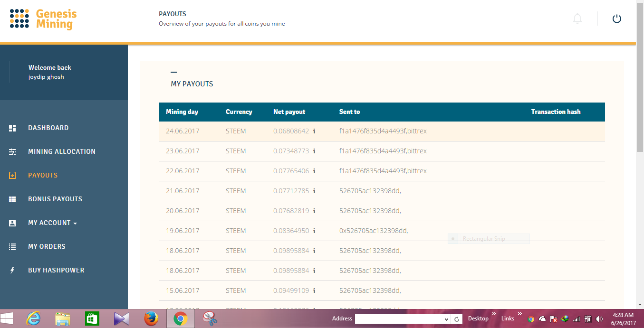This screenshot has width=644, height=328.
Task: Show info for 24.06.2017 net payout
Action: pos(314,131)
